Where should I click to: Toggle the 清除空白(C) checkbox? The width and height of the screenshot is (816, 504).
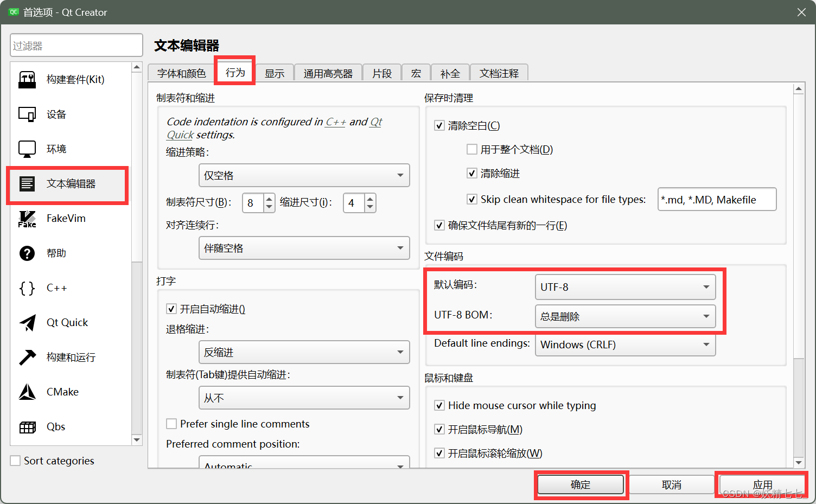click(x=440, y=126)
